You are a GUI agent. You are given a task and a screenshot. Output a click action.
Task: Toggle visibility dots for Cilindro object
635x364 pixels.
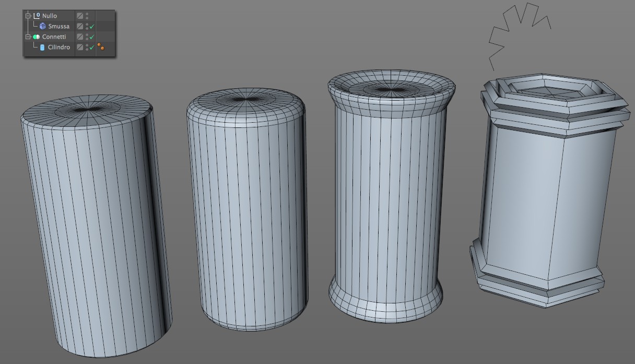click(87, 48)
